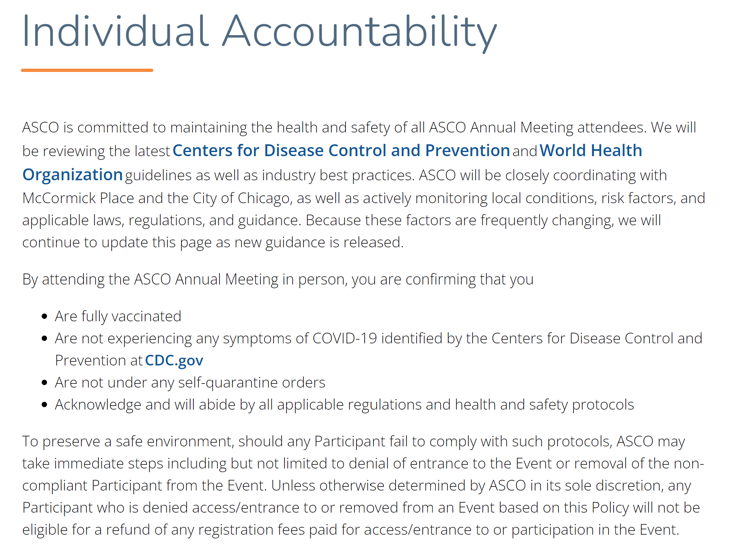Click the "McCormick Place" text
This screenshot has height=560, width=739.
(78, 198)
